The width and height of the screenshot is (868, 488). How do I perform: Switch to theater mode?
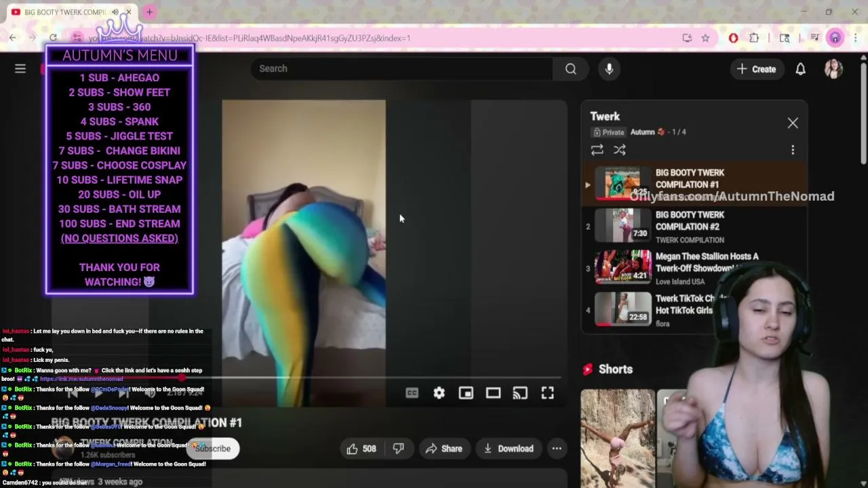point(493,393)
